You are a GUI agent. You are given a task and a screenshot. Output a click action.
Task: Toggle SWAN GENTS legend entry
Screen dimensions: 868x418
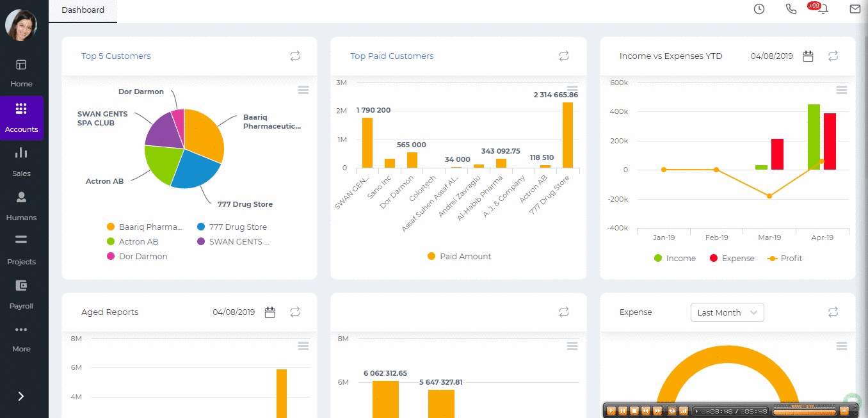tap(234, 242)
